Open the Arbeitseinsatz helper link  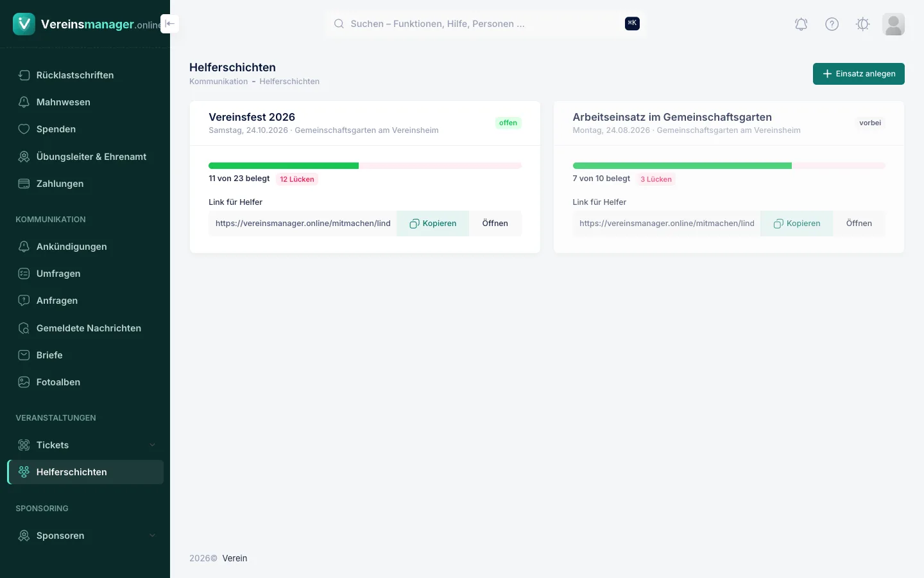click(x=859, y=223)
